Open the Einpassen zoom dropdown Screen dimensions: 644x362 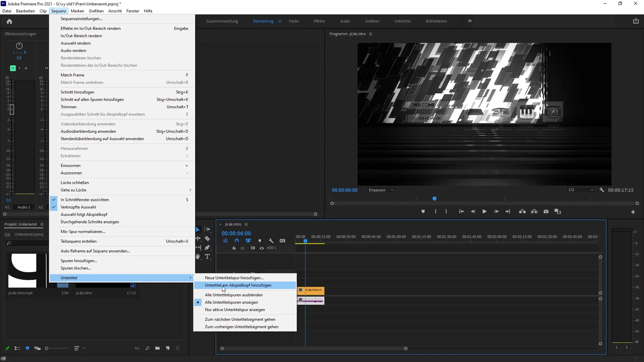381,190
